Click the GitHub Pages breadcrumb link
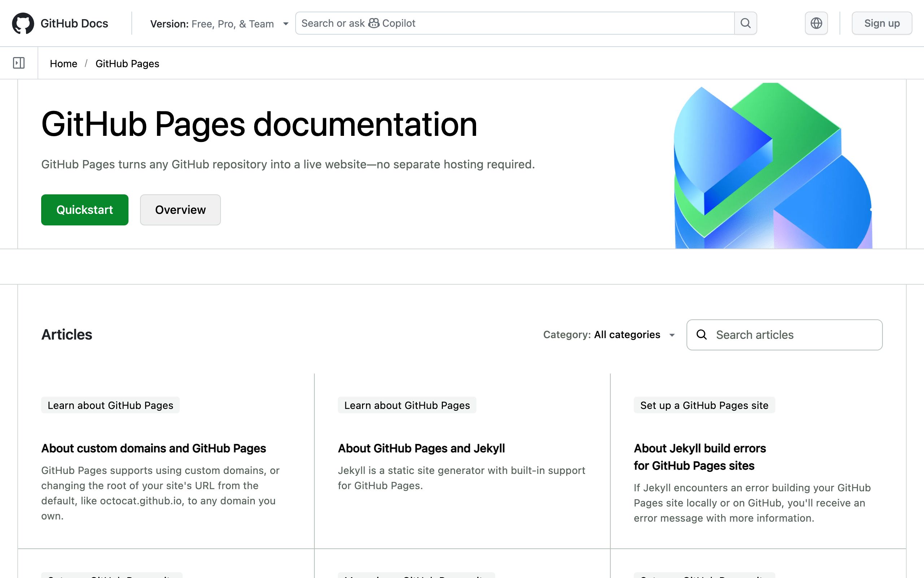The image size is (924, 578). pyautogui.click(x=127, y=64)
